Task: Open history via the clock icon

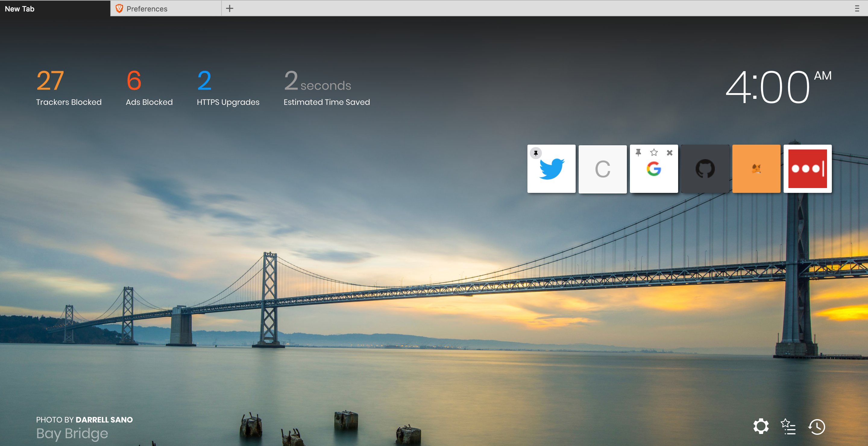Action: click(816, 426)
